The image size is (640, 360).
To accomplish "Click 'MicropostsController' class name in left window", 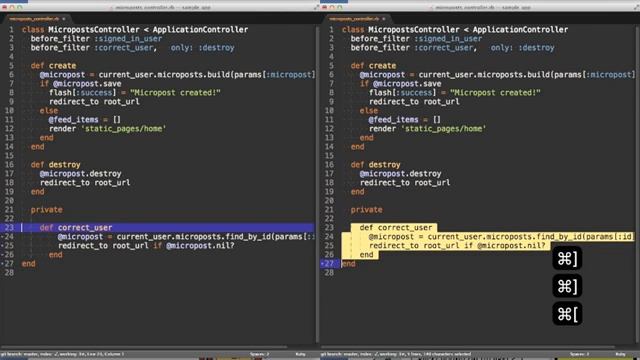I will click(x=94, y=30).
